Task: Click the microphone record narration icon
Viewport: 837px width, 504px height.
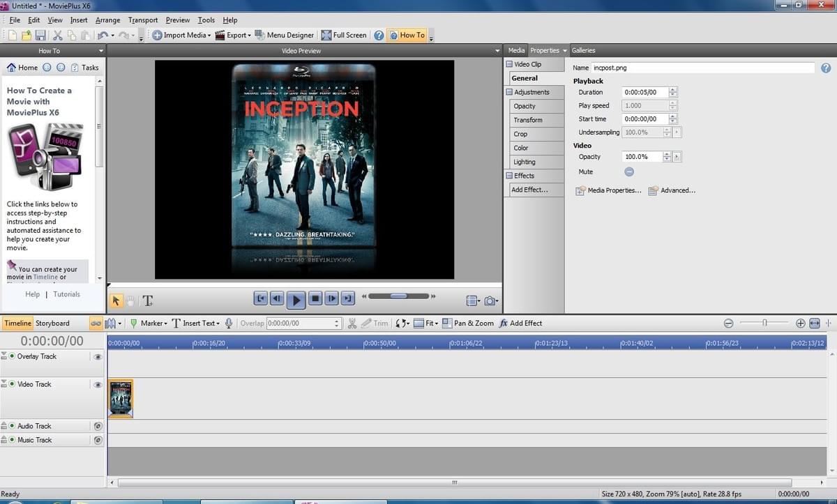Action: 229,323
